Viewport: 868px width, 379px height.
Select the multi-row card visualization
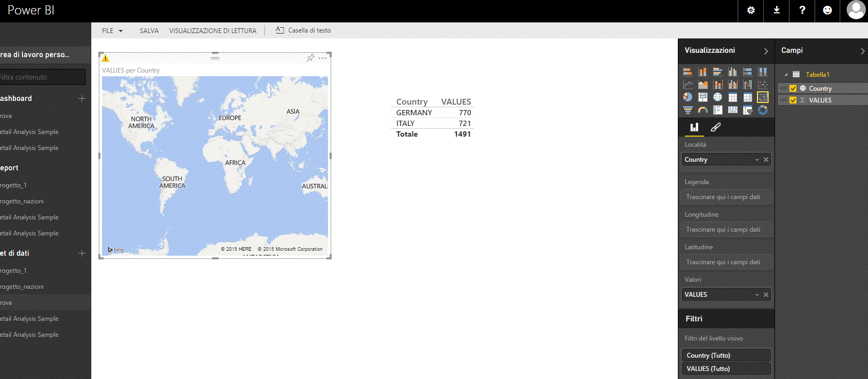pos(718,110)
